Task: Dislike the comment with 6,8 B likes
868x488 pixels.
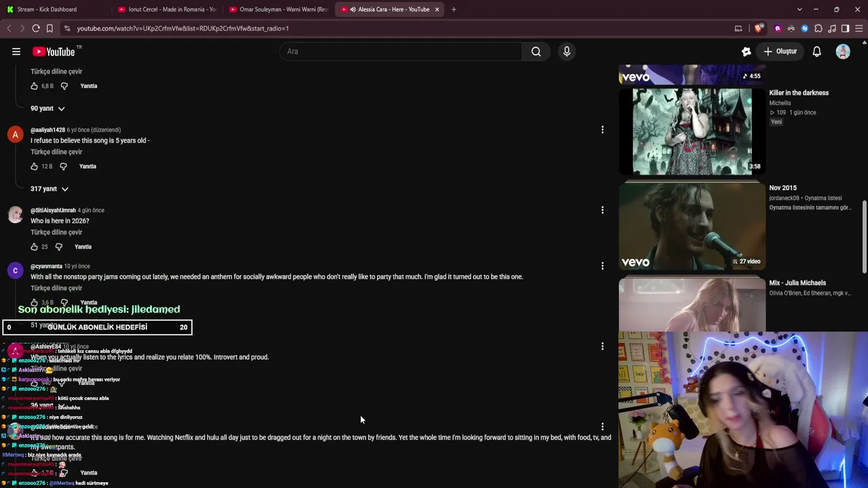Action: point(64,86)
